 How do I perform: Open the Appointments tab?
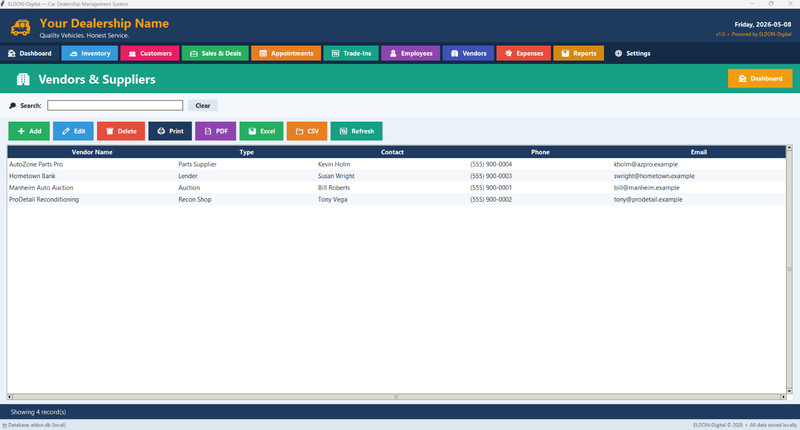click(286, 54)
